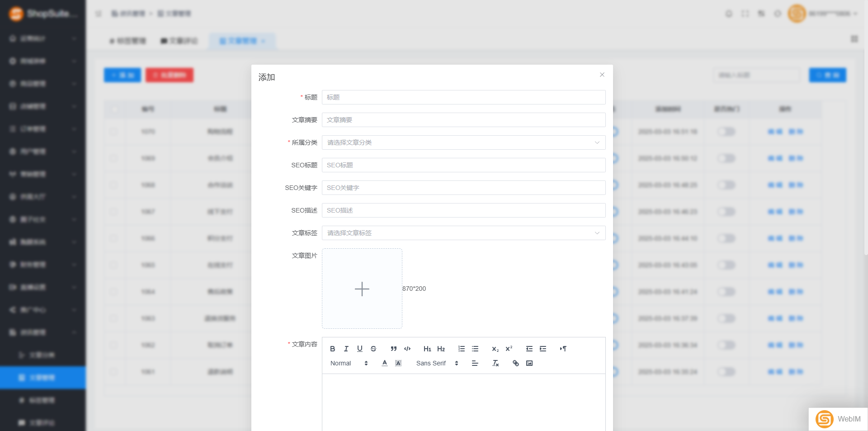Image resolution: width=868 pixels, height=431 pixels.
Task: Click the 标题 title input field
Action: 463,97
